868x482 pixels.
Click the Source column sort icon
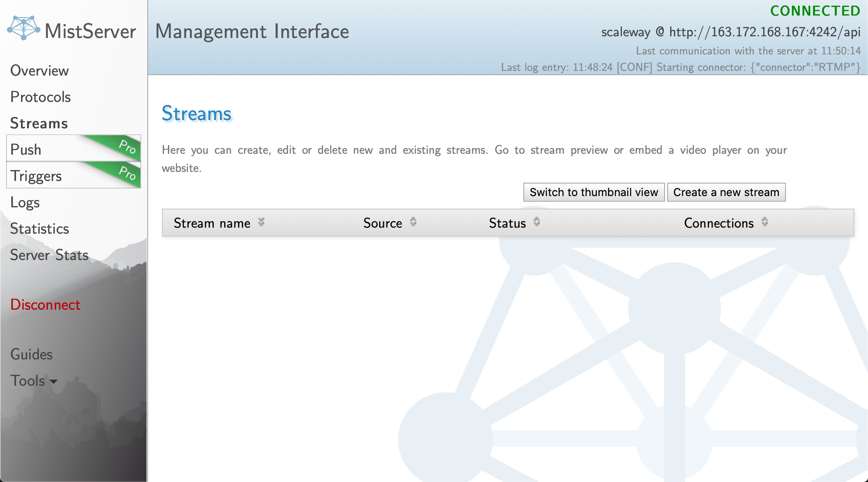point(413,222)
